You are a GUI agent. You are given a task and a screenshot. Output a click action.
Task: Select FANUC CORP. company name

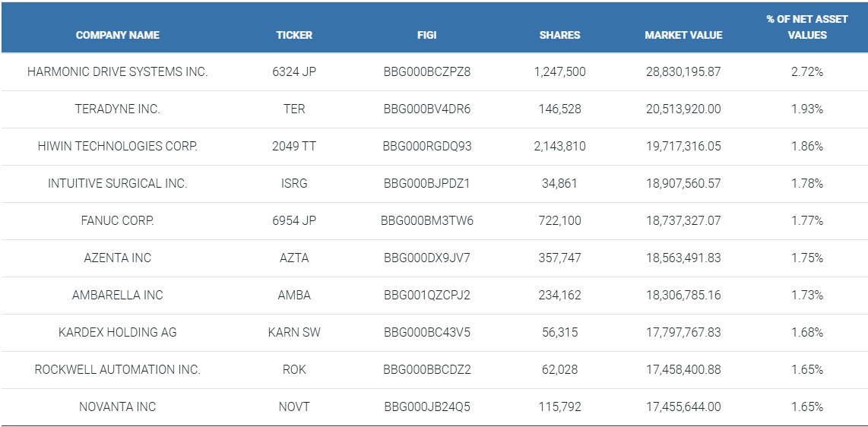(117, 220)
